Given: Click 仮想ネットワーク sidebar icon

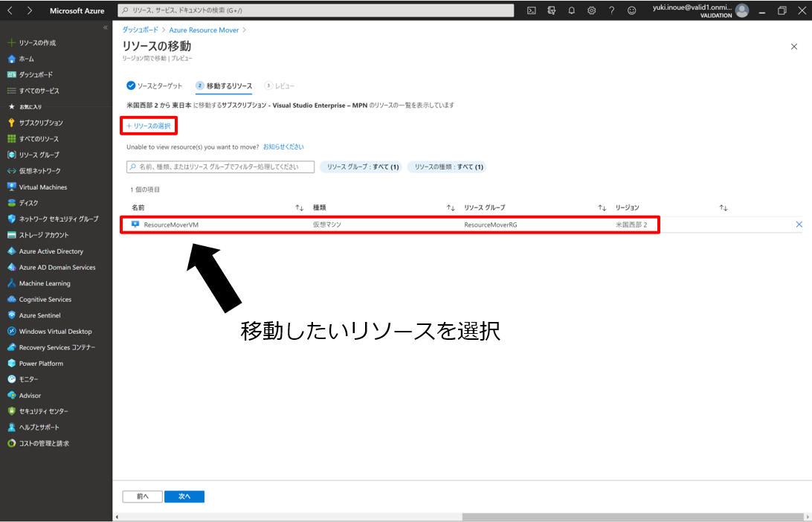Looking at the screenshot, I should coord(11,171).
